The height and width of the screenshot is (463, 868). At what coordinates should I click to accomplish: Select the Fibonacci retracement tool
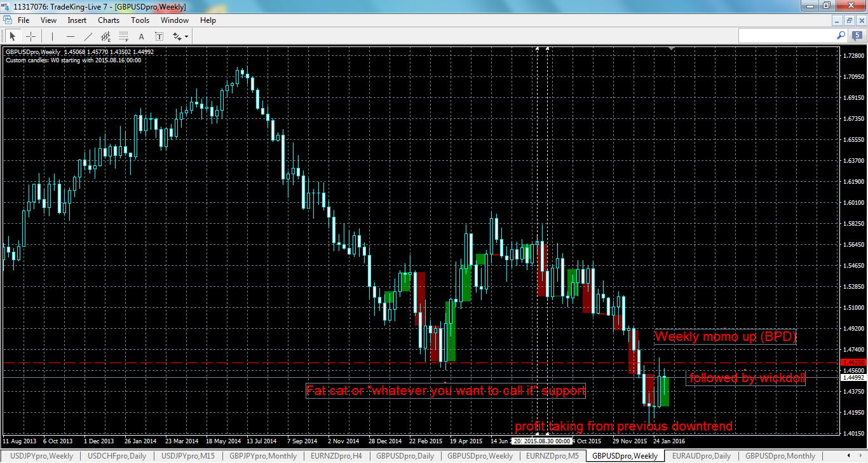124,36
